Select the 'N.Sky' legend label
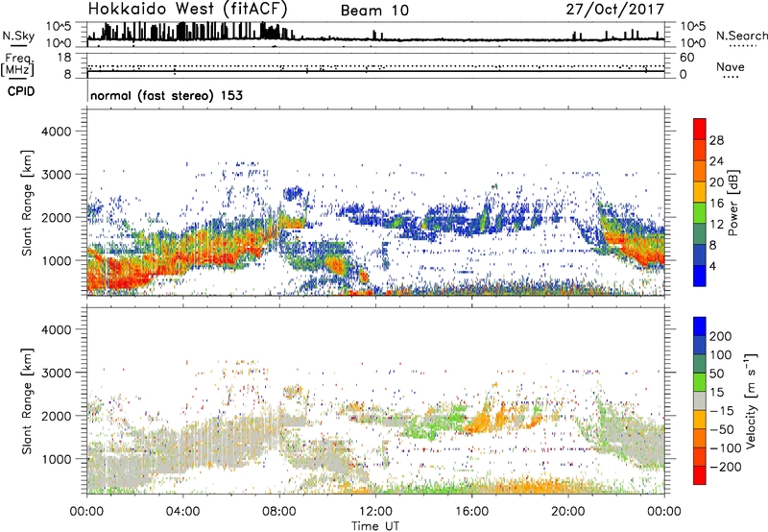The height and width of the screenshot is (532, 768). [x=18, y=36]
